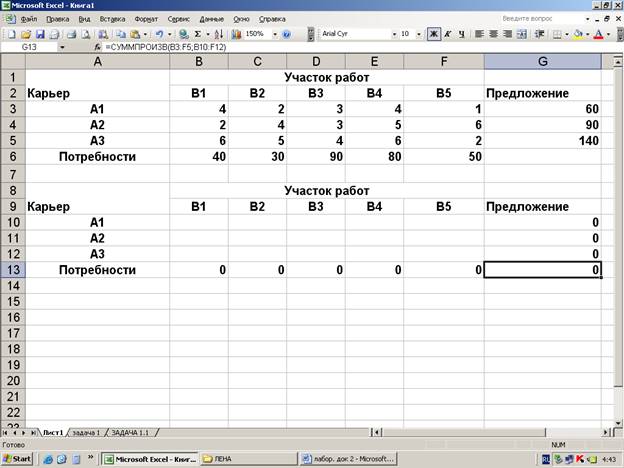This screenshot has height=468, width=624.
Task: Click the Borders icon in formatting toolbar
Action: pos(558,34)
